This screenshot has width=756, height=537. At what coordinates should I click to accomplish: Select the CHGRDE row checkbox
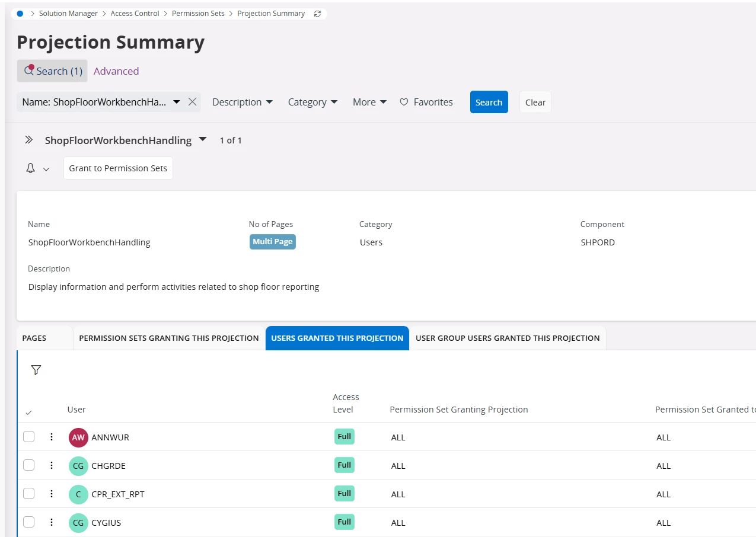28,465
